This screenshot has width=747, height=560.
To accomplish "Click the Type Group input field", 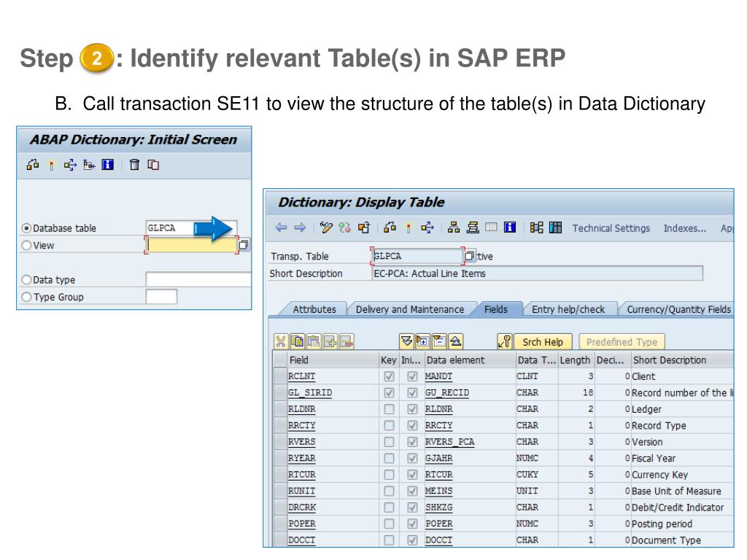I will click(161, 297).
